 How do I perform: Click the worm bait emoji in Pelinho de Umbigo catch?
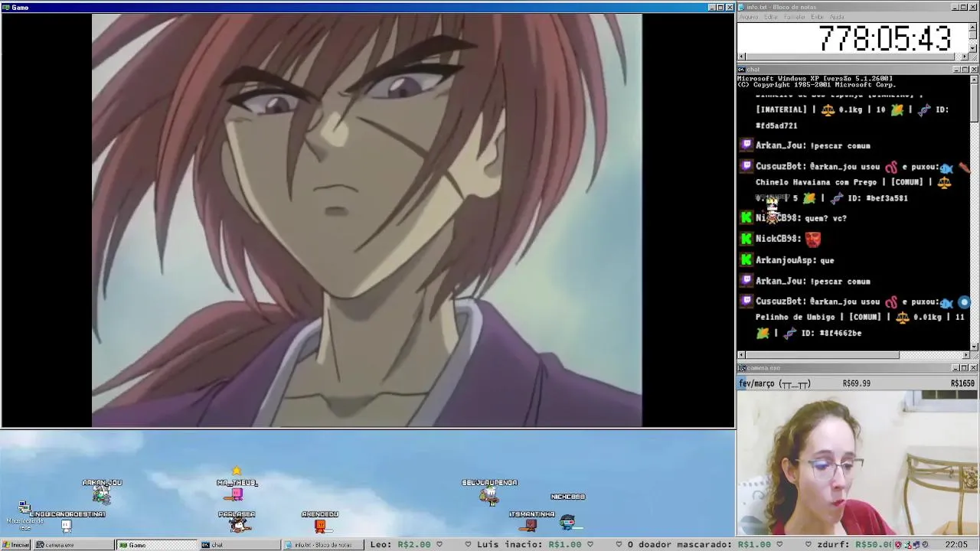pyautogui.click(x=891, y=302)
